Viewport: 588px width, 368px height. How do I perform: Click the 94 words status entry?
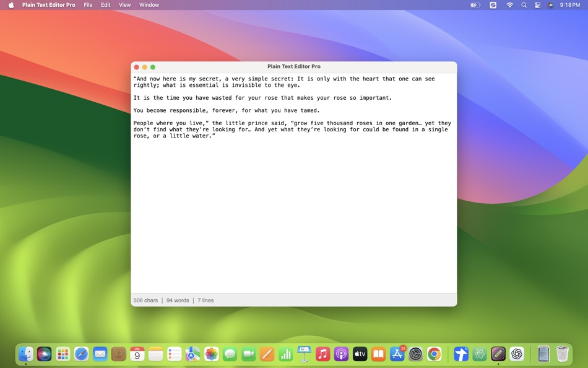coord(178,300)
